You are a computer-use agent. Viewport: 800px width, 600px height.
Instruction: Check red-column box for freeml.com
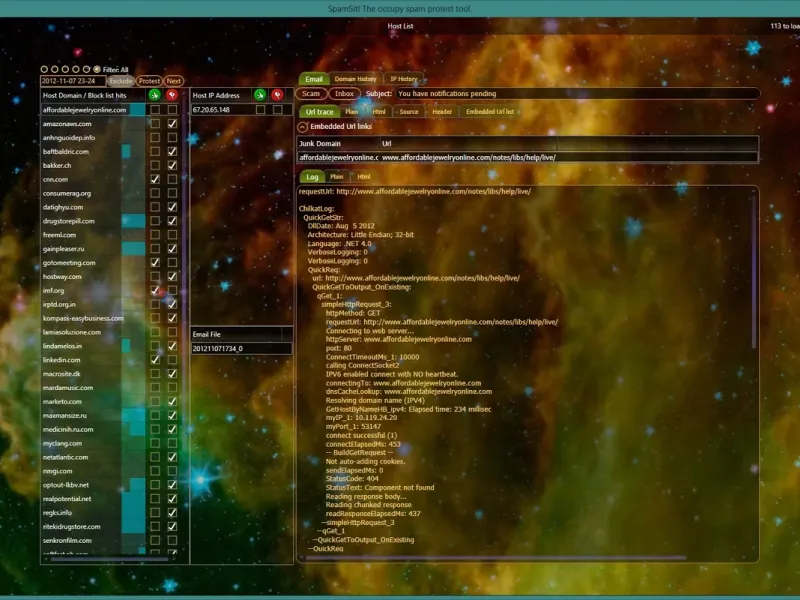coord(172,235)
